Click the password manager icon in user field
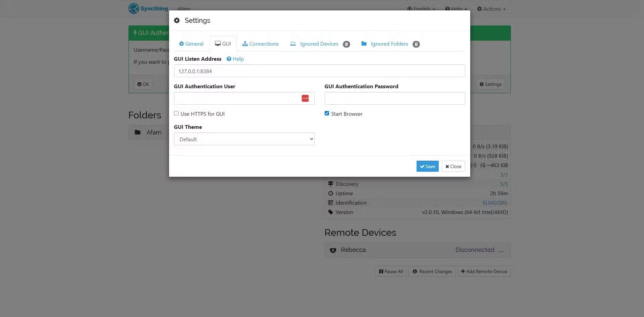Image resolution: width=644 pixels, height=317 pixels. click(x=305, y=98)
